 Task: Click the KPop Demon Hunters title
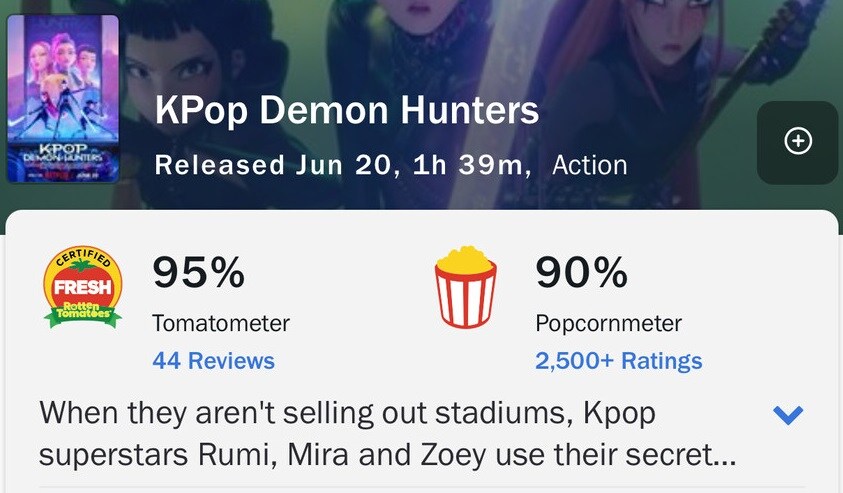pos(347,111)
